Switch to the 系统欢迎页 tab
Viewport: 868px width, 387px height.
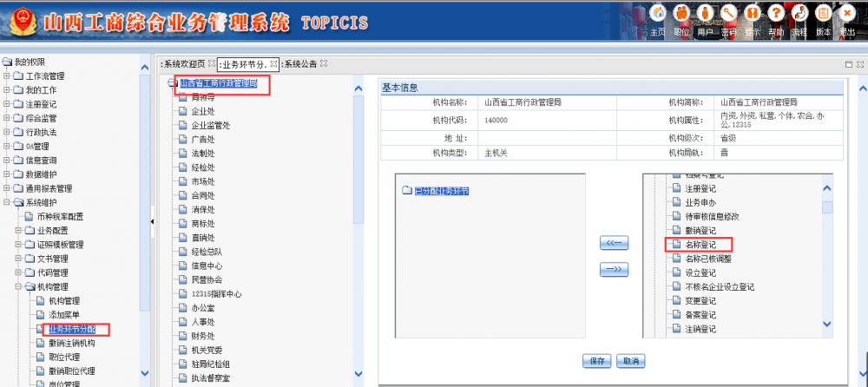point(185,64)
